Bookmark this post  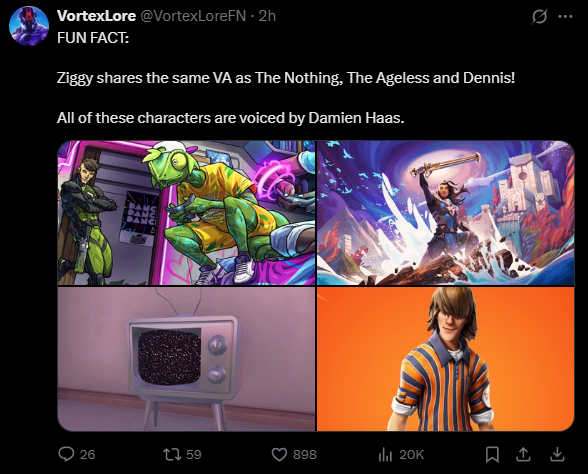click(492, 454)
